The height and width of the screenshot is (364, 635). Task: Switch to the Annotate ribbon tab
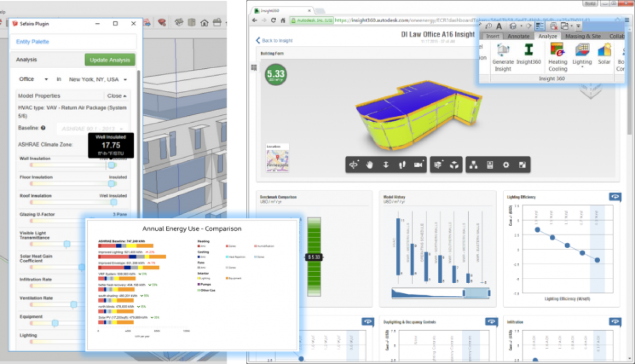pos(518,36)
